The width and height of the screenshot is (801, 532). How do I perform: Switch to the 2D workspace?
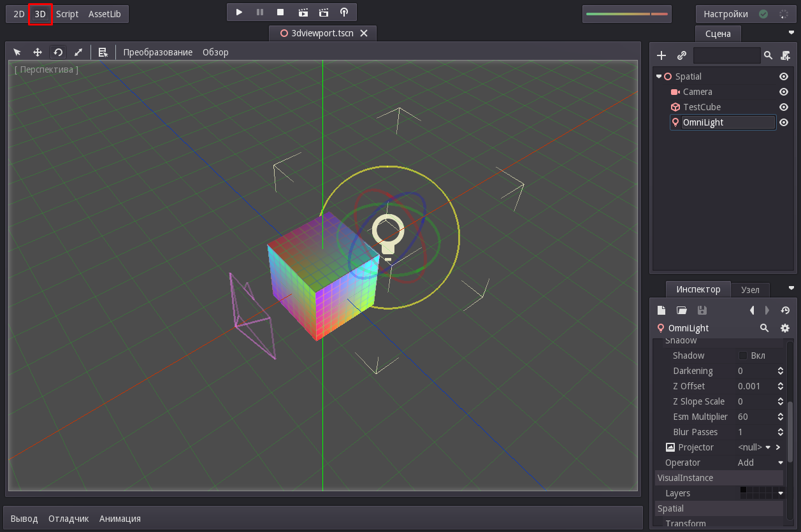point(19,13)
